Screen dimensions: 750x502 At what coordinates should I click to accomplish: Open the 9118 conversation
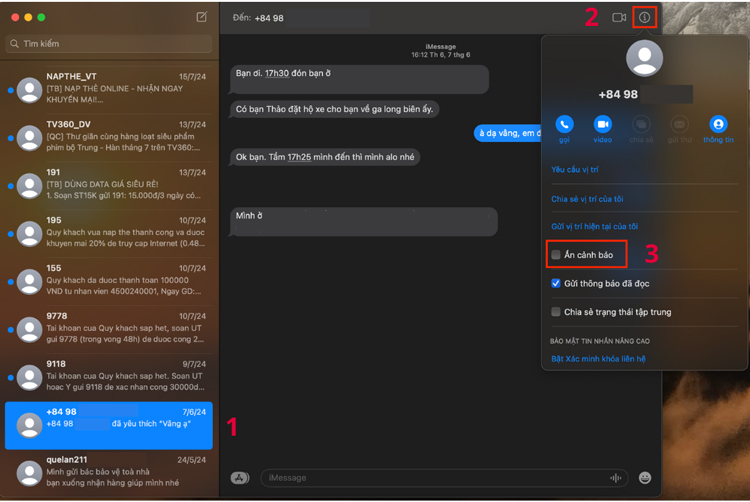click(109, 377)
